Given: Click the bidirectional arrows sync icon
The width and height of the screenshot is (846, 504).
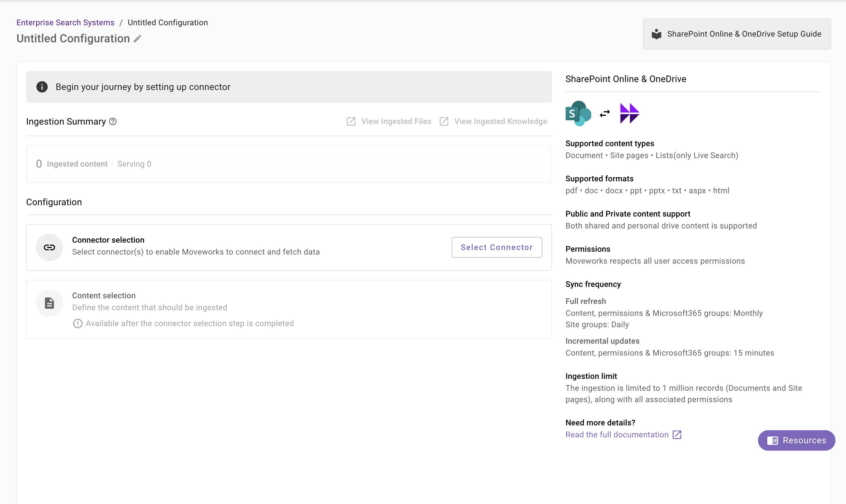Looking at the screenshot, I should point(605,114).
